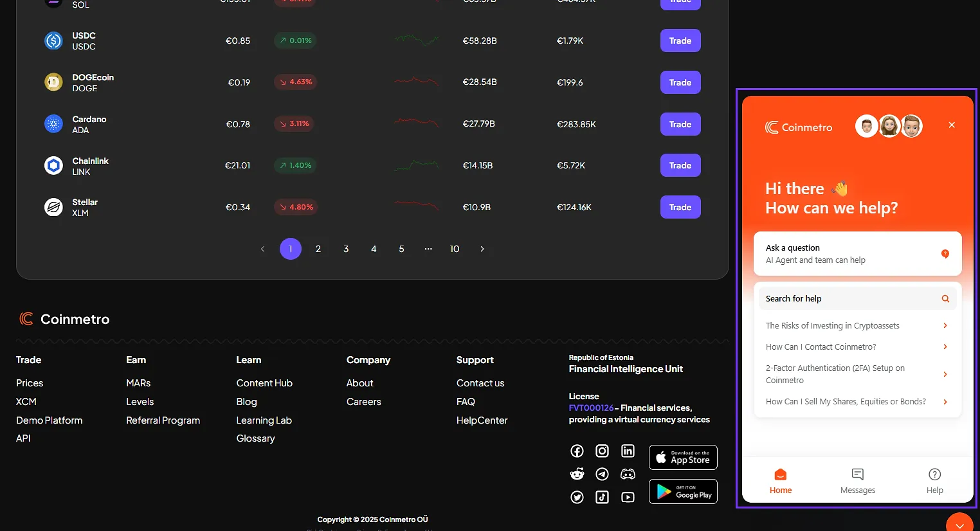The width and height of the screenshot is (980, 531).
Task: Select page 3 in pagination
Action: click(346, 249)
